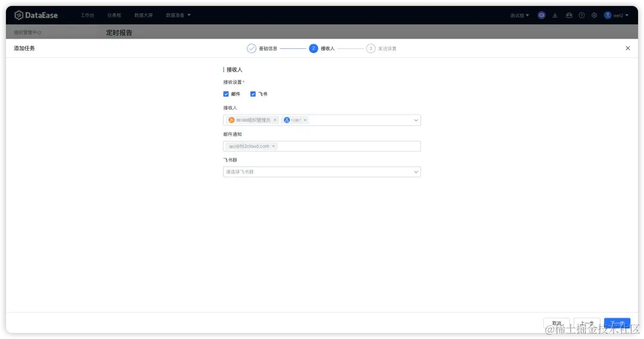Click the 取消 button

(x=556, y=323)
